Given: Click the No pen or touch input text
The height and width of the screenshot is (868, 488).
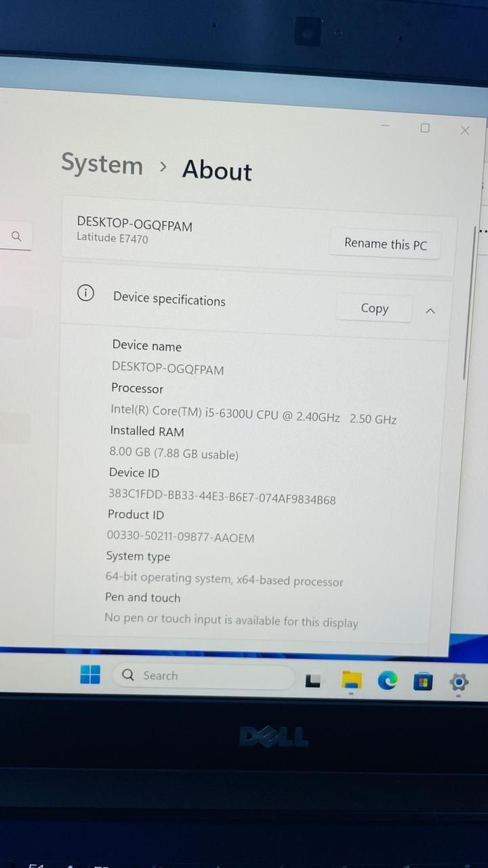Looking at the screenshot, I should (x=231, y=620).
